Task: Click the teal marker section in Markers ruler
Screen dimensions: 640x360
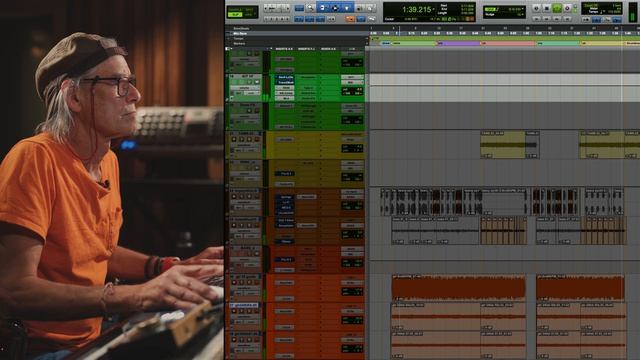Action: [558, 43]
